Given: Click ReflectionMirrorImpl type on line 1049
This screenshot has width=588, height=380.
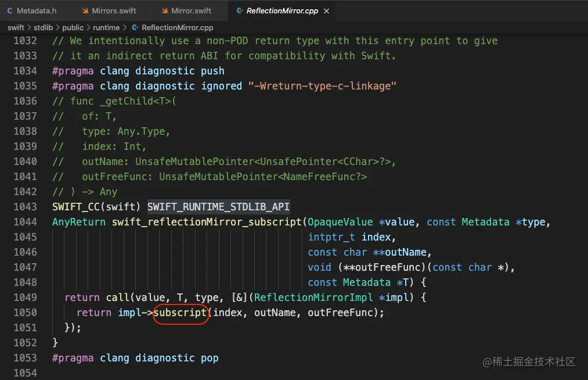Looking at the screenshot, I should pyautogui.click(x=313, y=297).
